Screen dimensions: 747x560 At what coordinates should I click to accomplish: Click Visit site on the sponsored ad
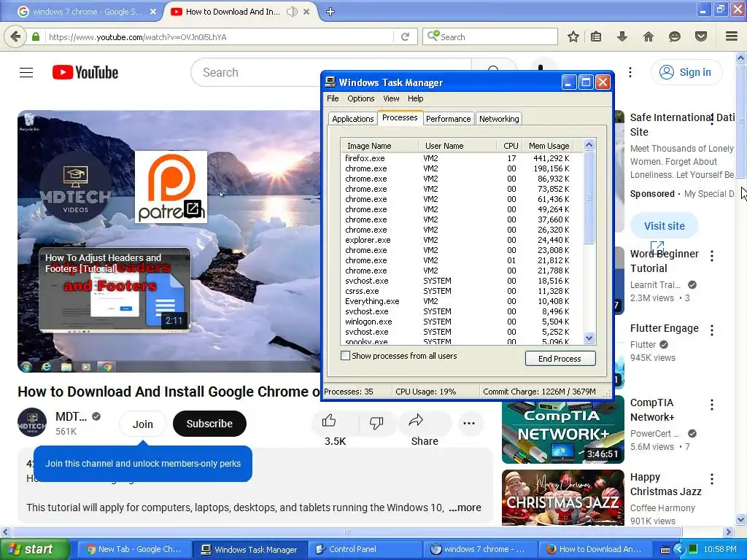click(x=664, y=226)
